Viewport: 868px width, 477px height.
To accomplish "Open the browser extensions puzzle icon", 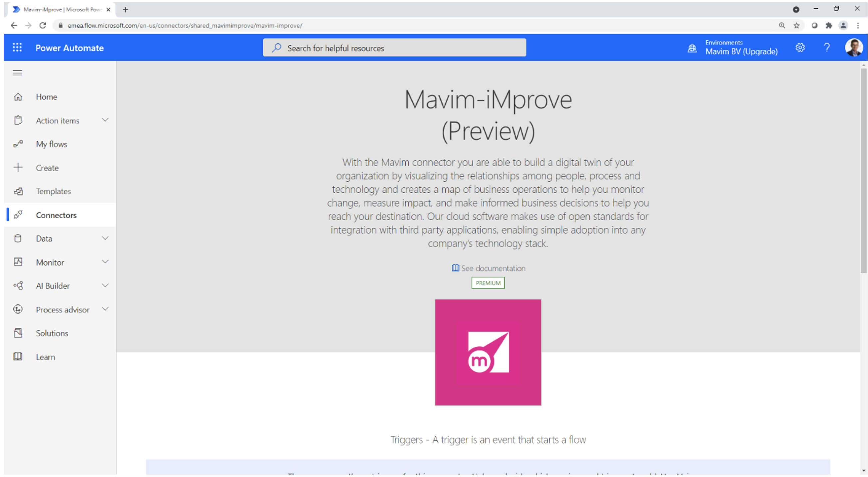I will click(x=829, y=25).
